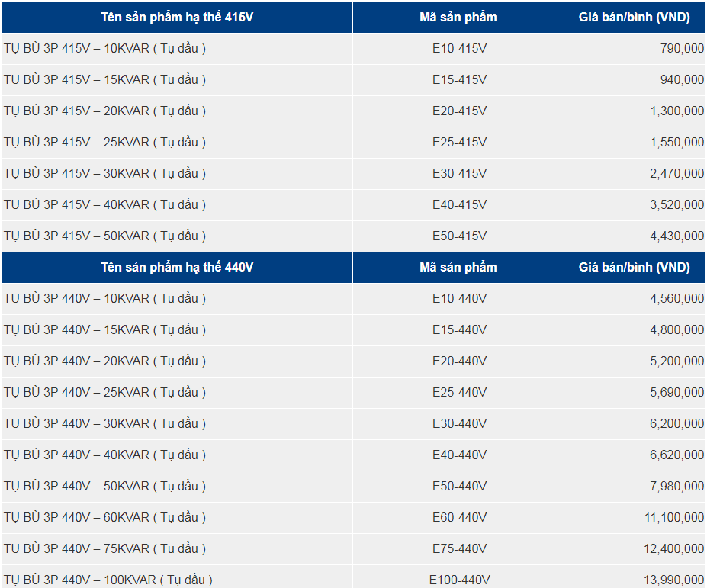Select 'TỤ BÙ 3P 415V – 25KVAR' row name
This screenshot has width=707, height=588.
click(104, 142)
